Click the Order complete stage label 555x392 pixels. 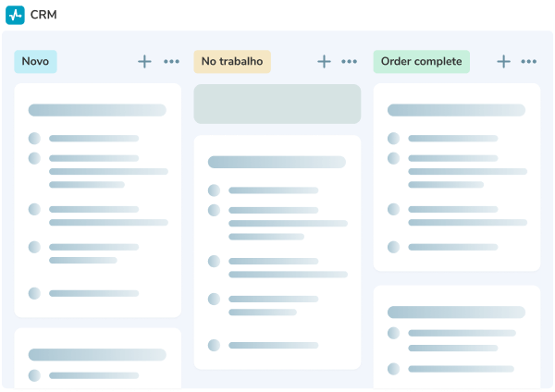[421, 62]
